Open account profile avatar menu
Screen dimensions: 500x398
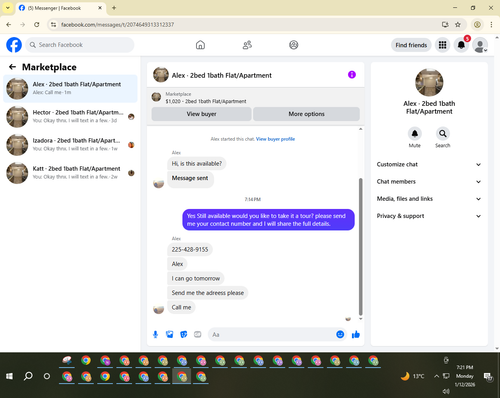pyautogui.click(x=480, y=45)
